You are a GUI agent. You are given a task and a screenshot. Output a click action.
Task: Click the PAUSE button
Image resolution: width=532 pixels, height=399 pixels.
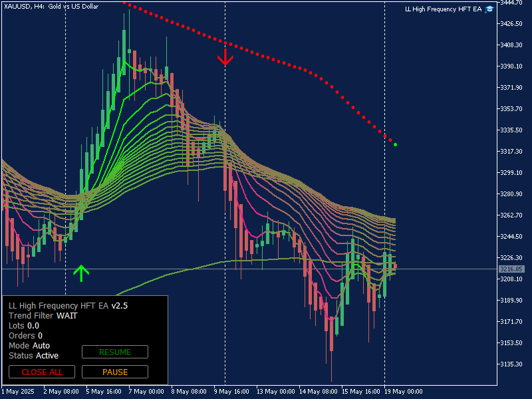coord(115,372)
